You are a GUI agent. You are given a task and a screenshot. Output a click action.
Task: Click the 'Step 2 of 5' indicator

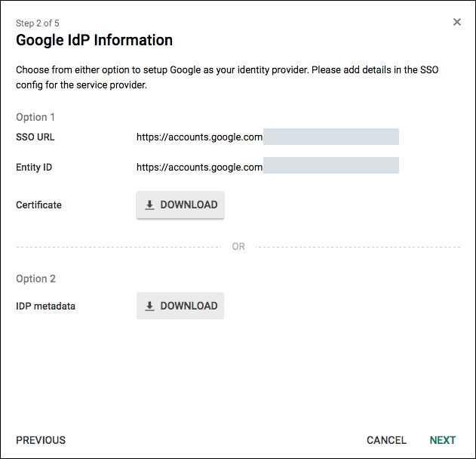(38, 23)
